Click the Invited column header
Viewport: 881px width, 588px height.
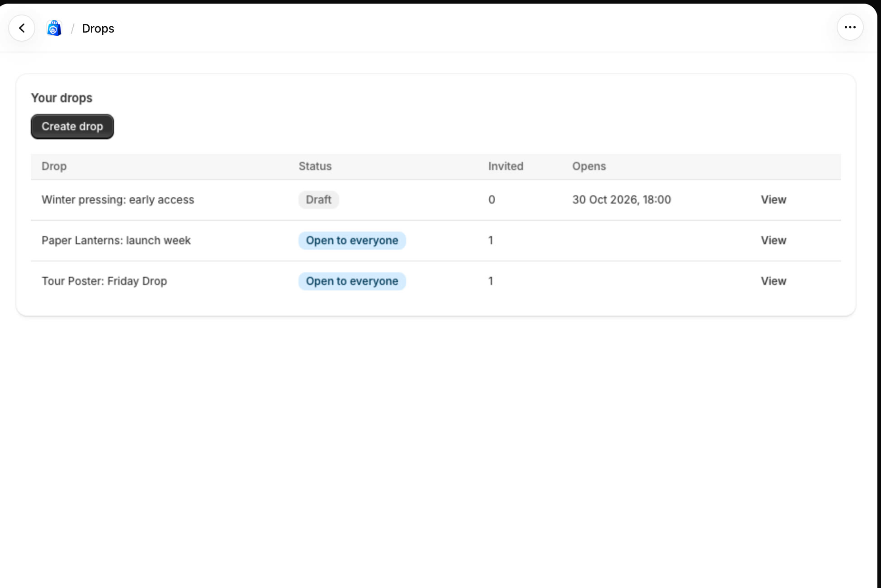tap(506, 166)
